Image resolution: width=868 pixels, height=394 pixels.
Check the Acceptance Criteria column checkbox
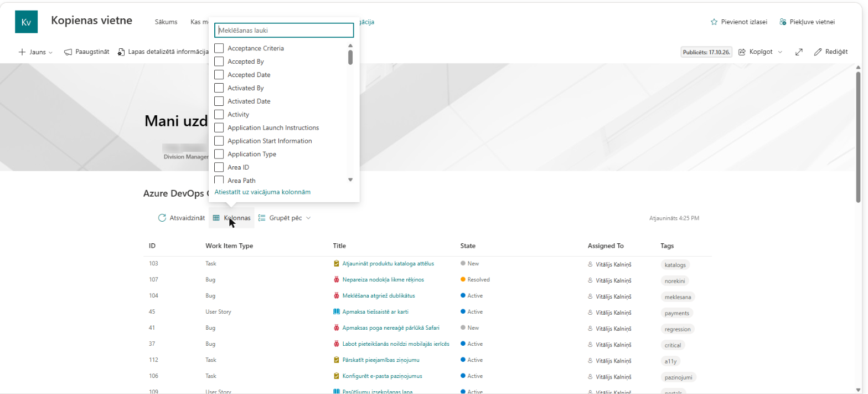(219, 48)
